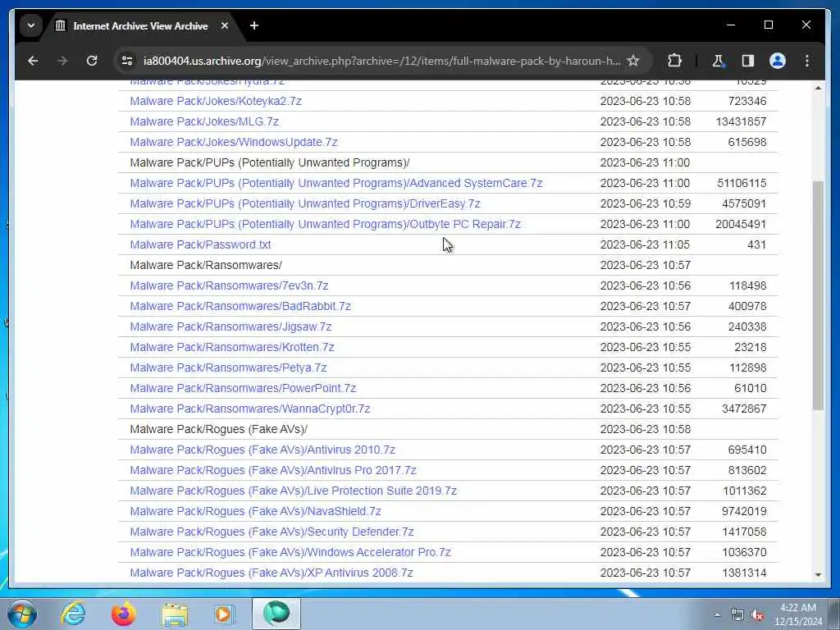The height and width of the screenshot is (630, 840).
Task: Open Antivirus Pro 2017.7z link
Action: click(273, 470)
